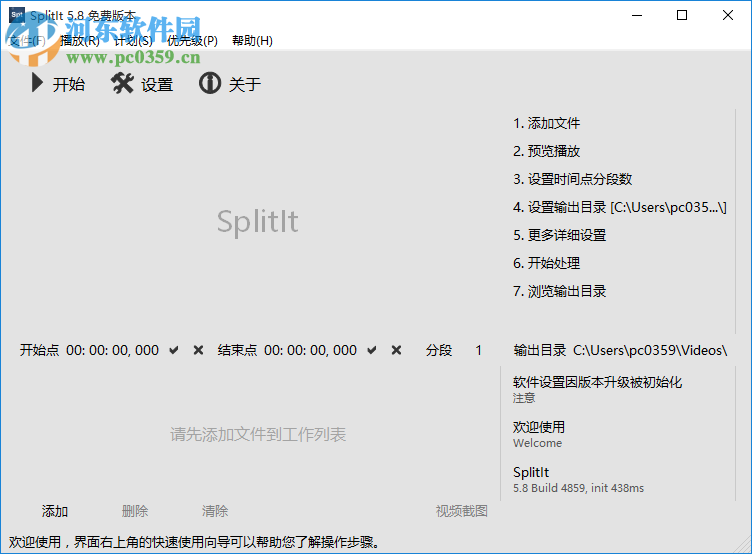Click the 删除 button below the list
752x554 pixels.
click(135, 511)
